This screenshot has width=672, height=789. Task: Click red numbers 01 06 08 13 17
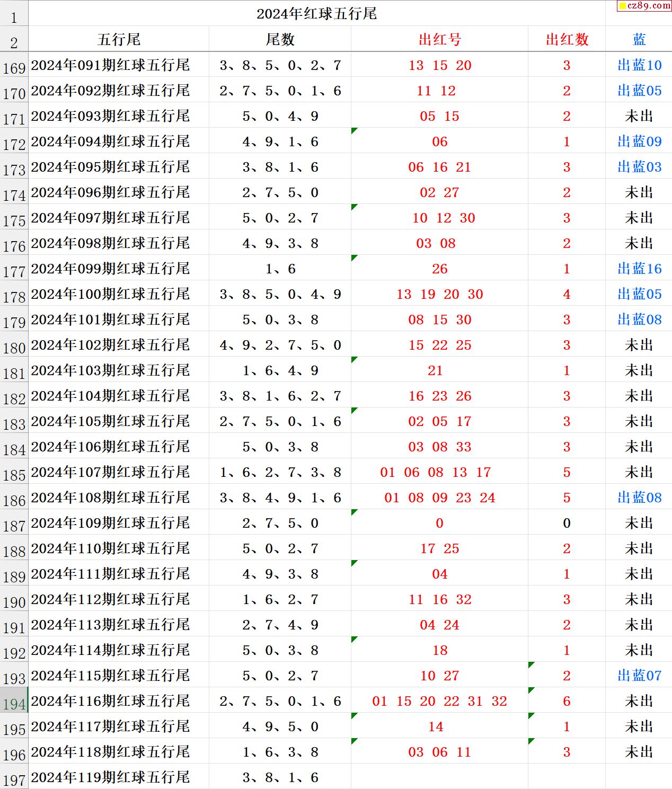pos(439,472)
